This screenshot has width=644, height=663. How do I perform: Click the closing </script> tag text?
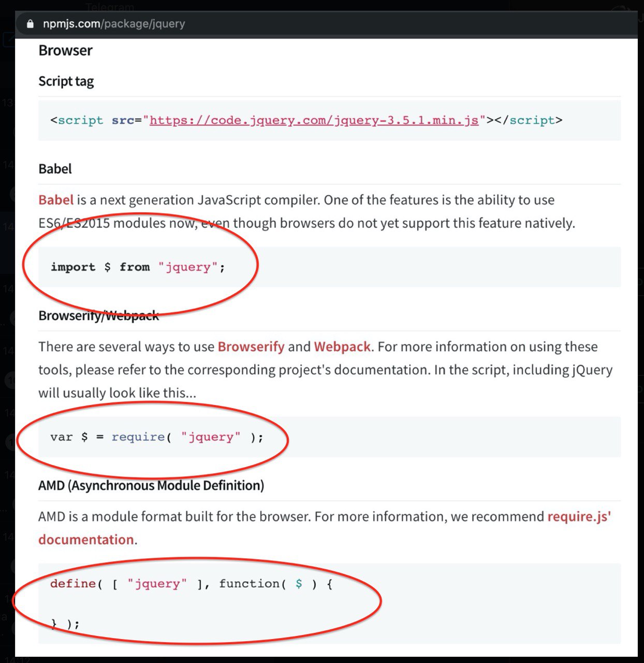[529, 120]
